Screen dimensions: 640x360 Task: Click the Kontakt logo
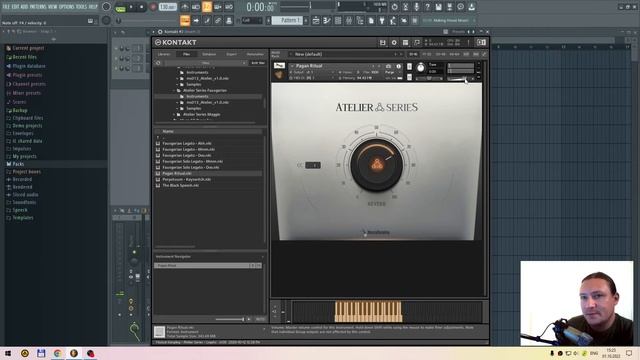[176, 42]
